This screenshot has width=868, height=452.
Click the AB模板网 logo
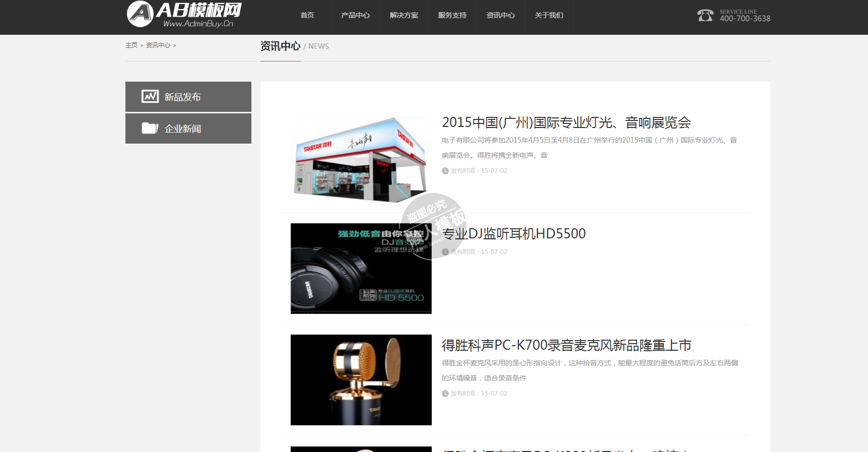tap(184, 15)
